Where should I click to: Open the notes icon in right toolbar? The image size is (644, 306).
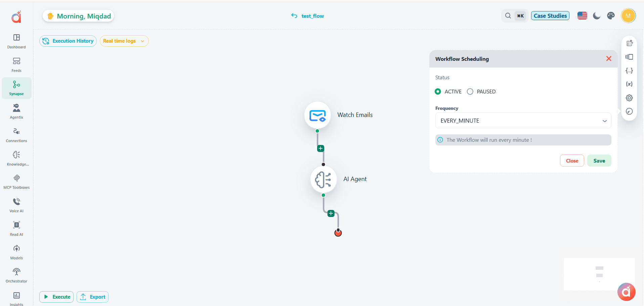click(x=630, y=43)
